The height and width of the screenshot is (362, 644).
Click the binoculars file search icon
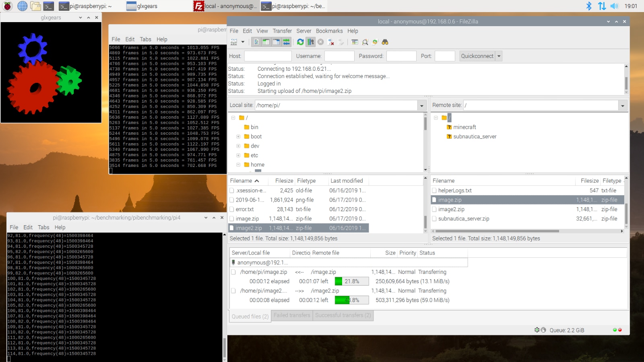click(385, 42)
